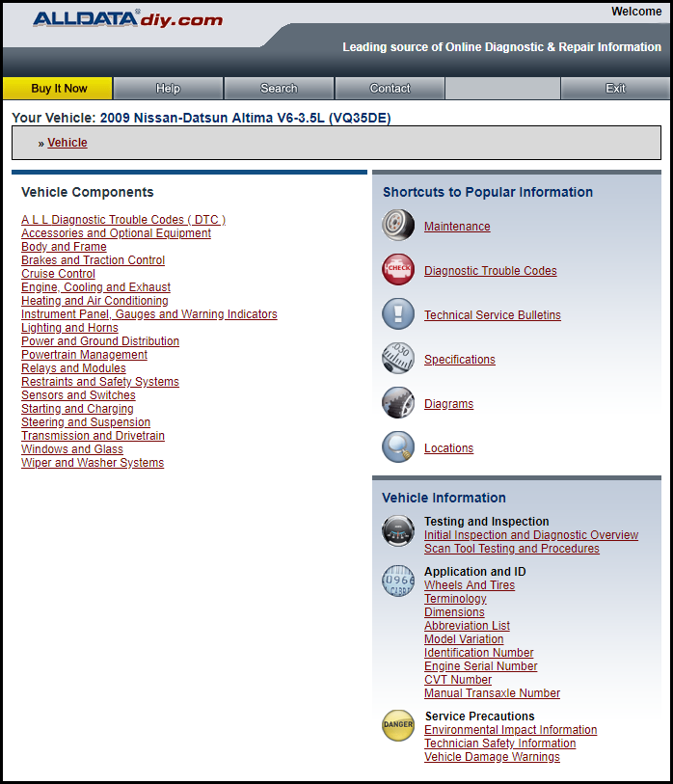Click the Locations shortcut link

pyautogui.click(x=449, y=448)
